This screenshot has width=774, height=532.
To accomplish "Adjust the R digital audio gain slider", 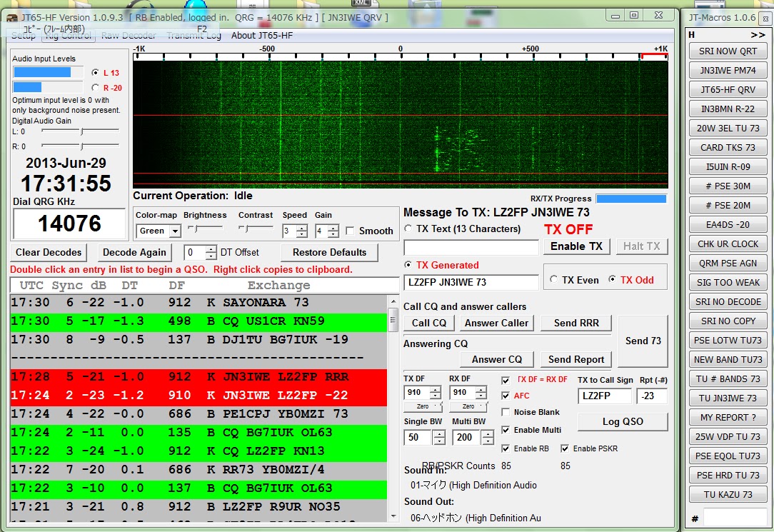I will 81,146.
